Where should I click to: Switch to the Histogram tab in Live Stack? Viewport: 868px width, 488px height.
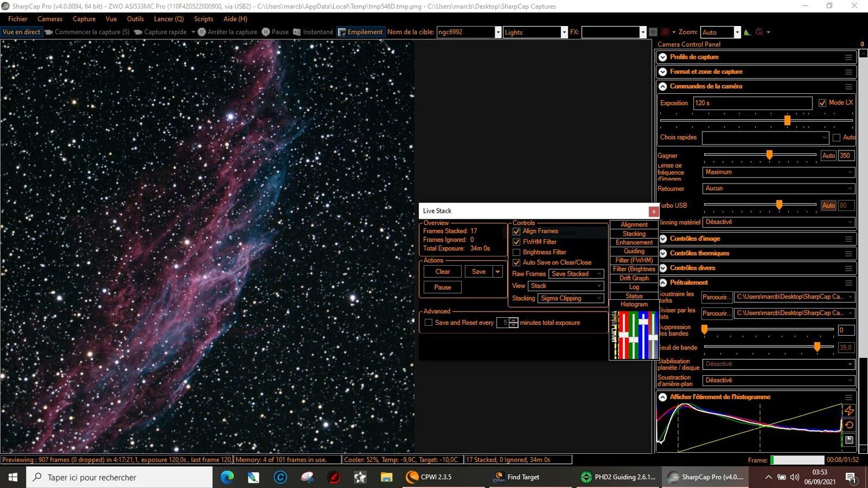[634, 304]
